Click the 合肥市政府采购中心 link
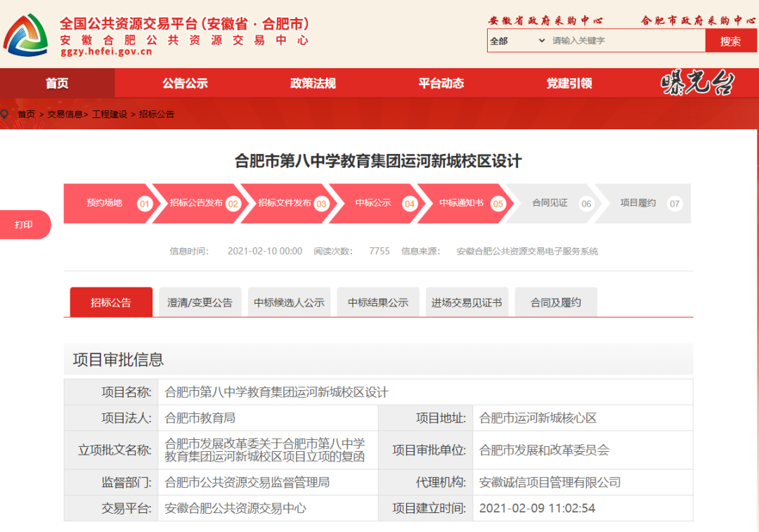Screen dimensions: 759x532 click(x=696, y=20)
